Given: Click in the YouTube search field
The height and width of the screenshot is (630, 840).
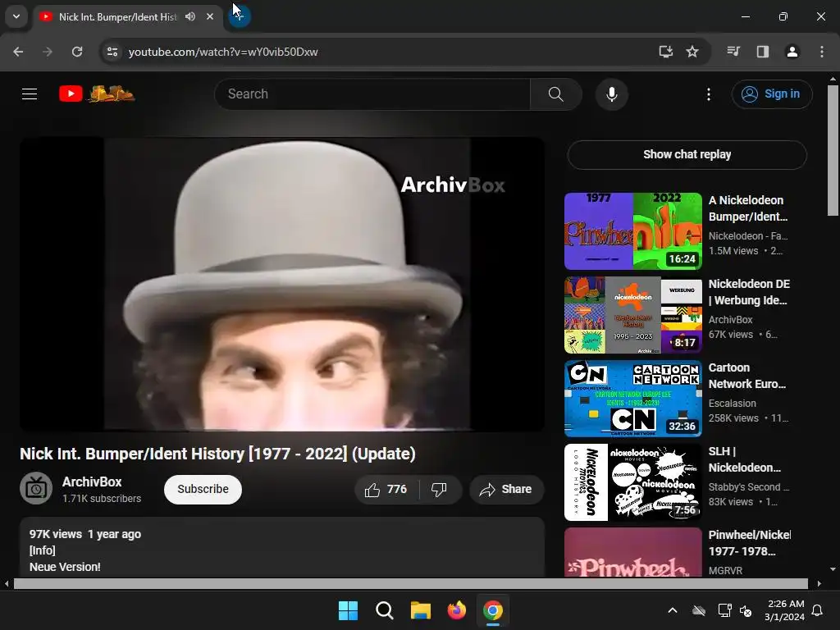Looking at the screenshot, I should point(372,94).
